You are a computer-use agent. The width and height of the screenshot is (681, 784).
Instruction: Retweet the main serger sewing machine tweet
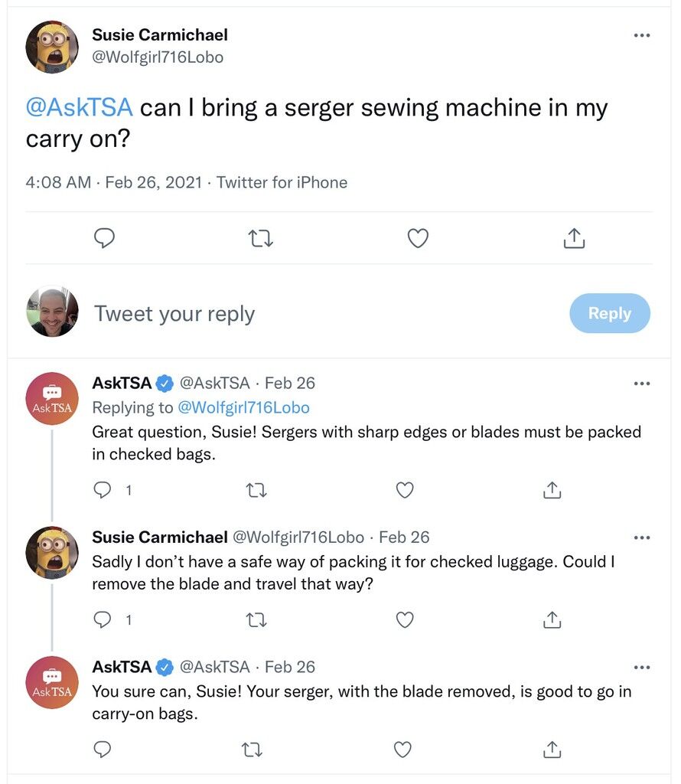pos(261,239)
